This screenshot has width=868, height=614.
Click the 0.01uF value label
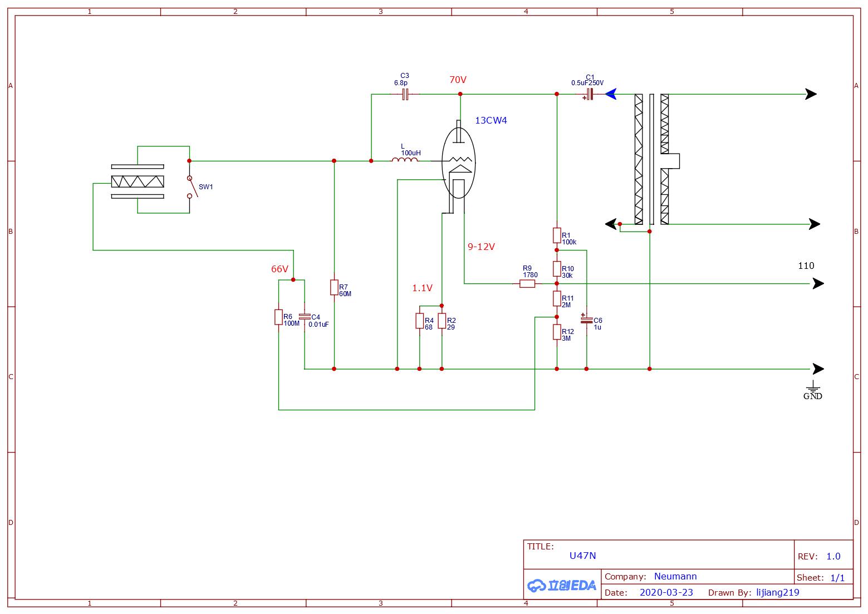(318, 324)
